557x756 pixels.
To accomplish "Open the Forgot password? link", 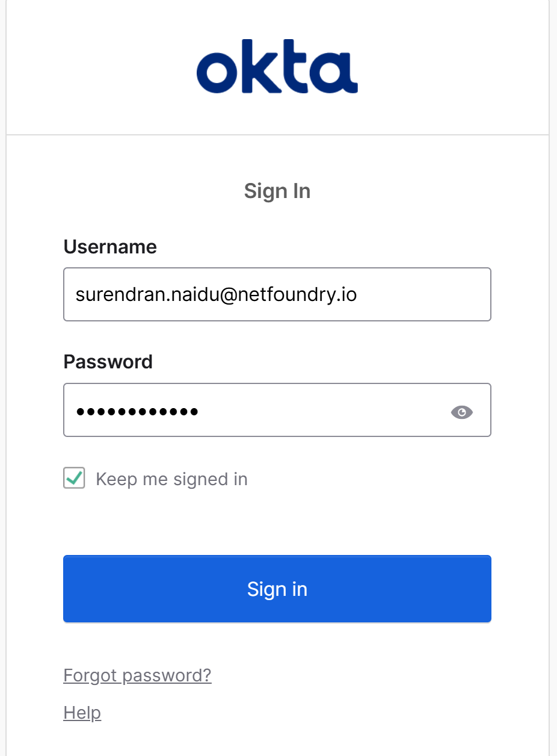I will [137, 675].
